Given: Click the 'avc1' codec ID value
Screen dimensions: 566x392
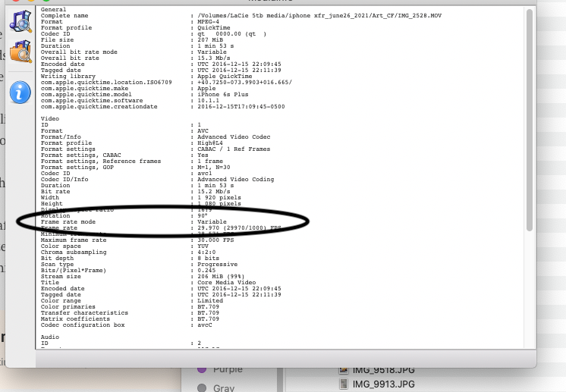Looking at the screenshot, I should (x=204, y=173).
